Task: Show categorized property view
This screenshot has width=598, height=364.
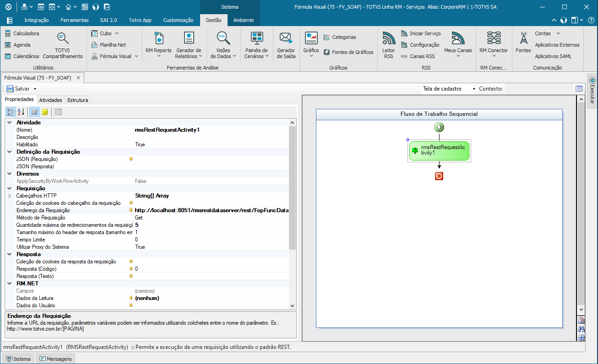Action: coord(11,112)
